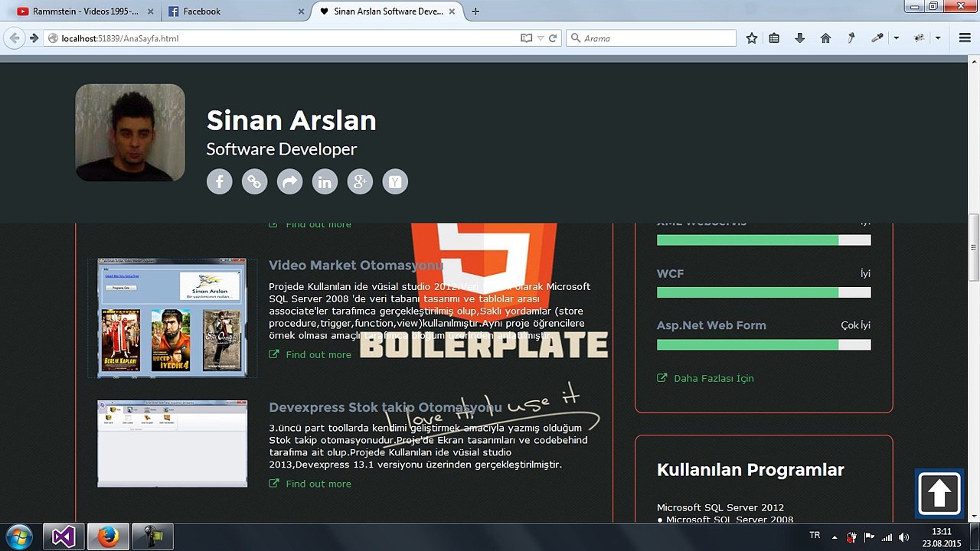The height and width of the screenshot is (551, 980).
Task: Click the Sinan Arslan name heading
Action: click(292, 120)
